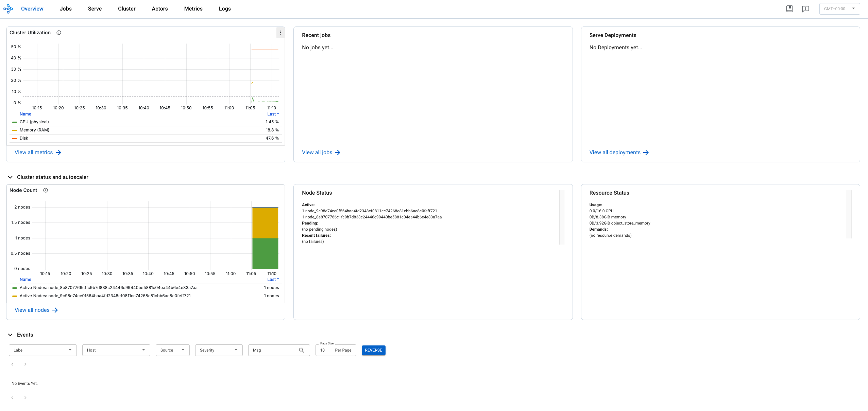Click Node Count info icon

point(46,190)
